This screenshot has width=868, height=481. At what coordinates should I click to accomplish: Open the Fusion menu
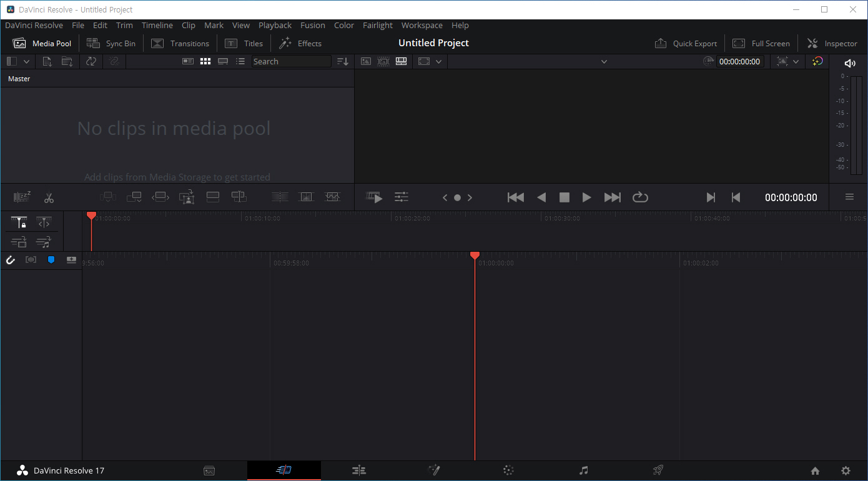[313, 26]
